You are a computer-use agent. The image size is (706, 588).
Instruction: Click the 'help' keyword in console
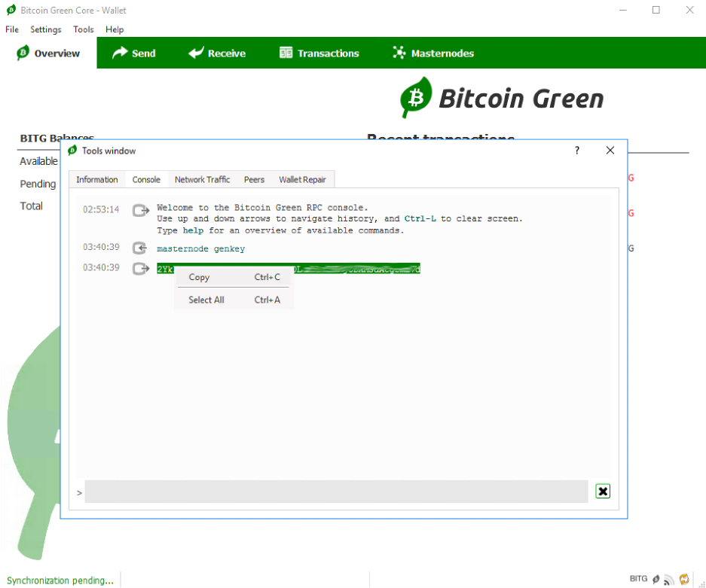pyautogui.click(x=193, y=230)
